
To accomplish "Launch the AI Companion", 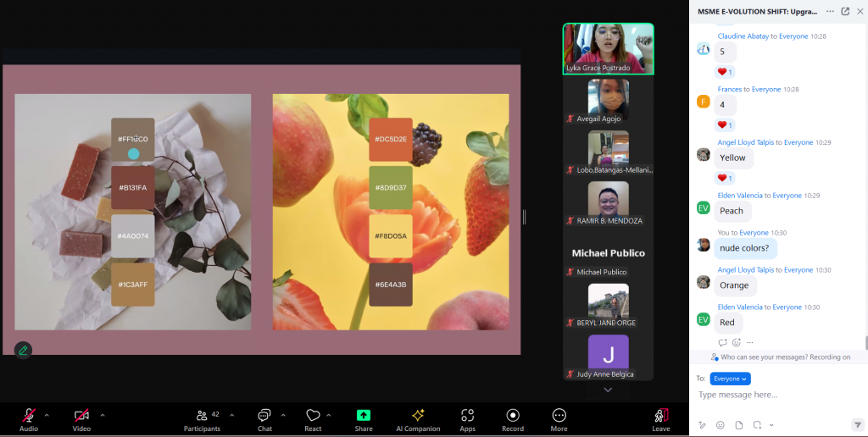I will pyautogui.click(x=418, y=416).
